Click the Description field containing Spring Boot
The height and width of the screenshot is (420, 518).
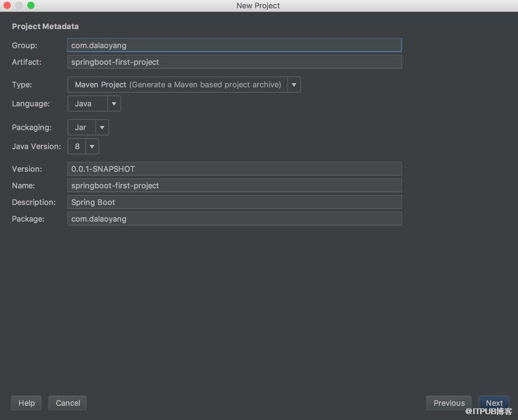point(234,202)
